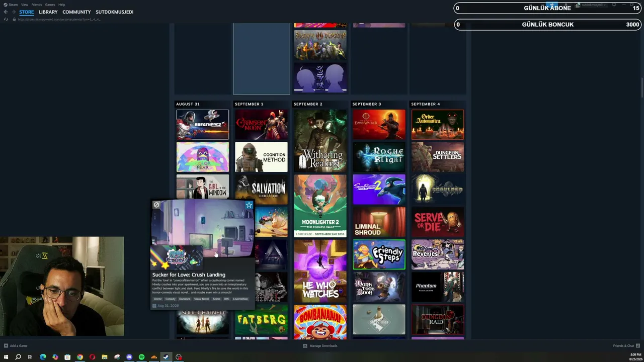Click the Lovecraftian tag

(240, 299)
